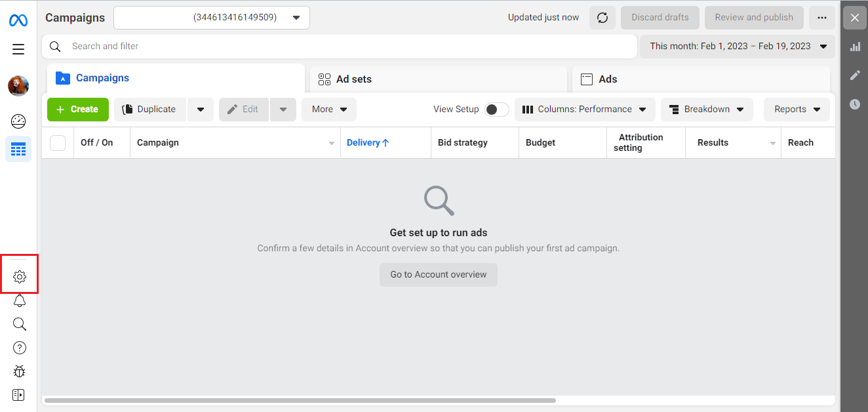Open the settings gear in sidebar
This screenshot has width=868, height=412.
[20, 277]
